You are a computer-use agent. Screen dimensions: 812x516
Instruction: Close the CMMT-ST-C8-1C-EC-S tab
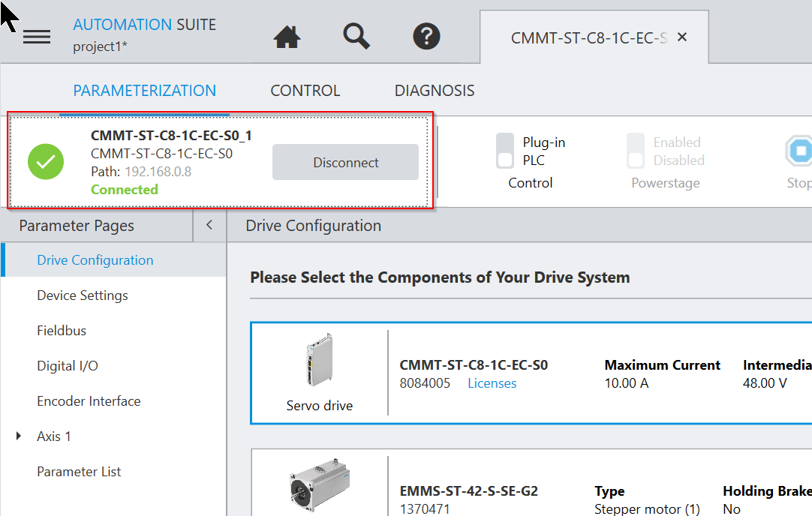tap(682, 37)
